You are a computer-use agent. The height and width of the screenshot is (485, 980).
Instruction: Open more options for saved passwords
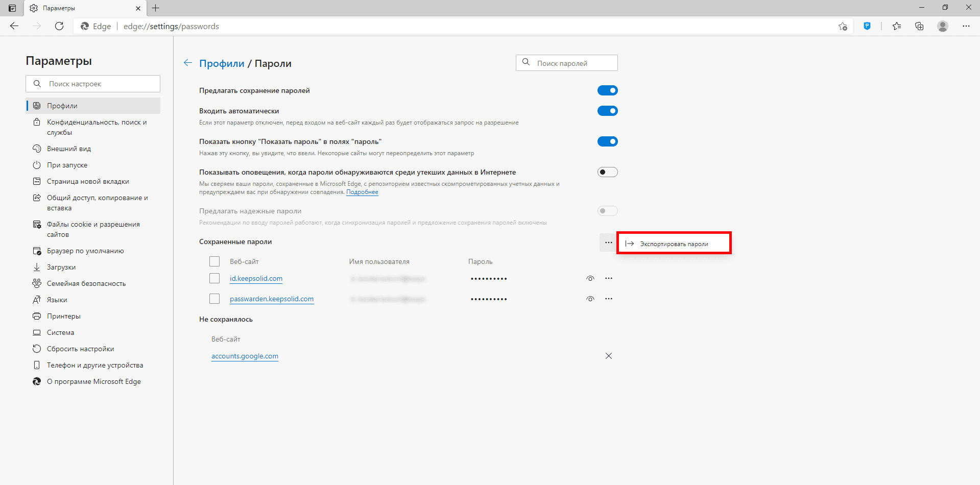pyautogui.click(x=608, y=243)
